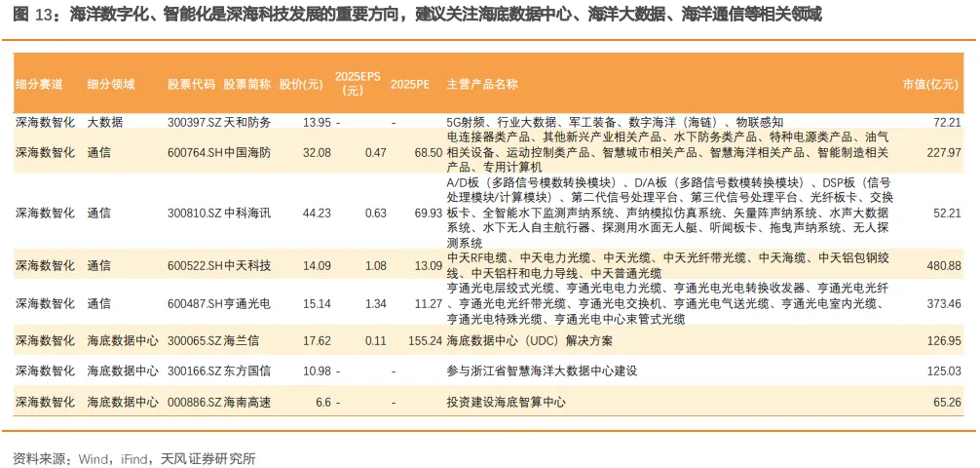Image resolution: width=980 pixels, height=468 pixels.
Task: Select the 2025PE column header
Action: (x=409, y=85)
